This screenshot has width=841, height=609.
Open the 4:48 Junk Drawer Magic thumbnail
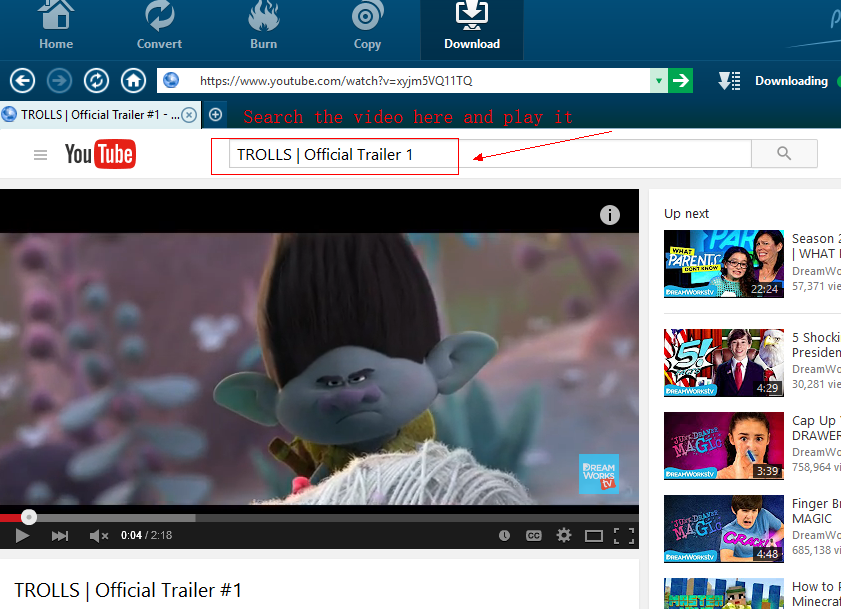(x=724, y=529)
